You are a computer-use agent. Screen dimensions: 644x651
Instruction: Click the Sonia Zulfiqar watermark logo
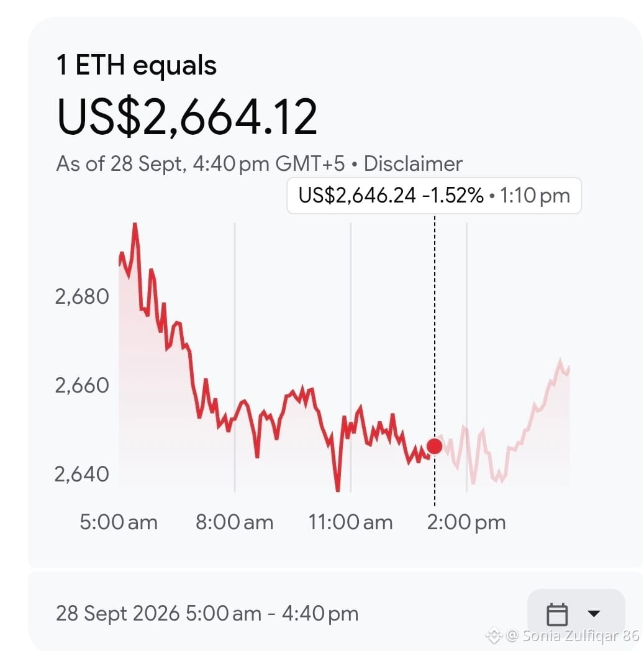click(x=494, y=635)
